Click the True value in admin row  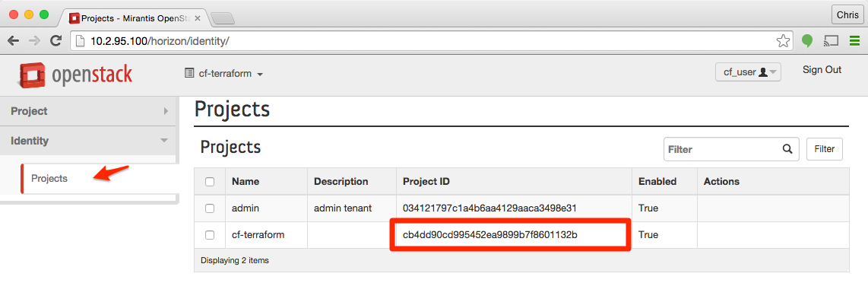[648, 208]
